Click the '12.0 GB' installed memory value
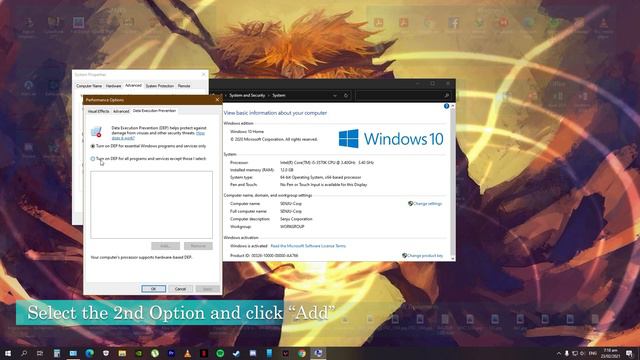 click(287, 170)
